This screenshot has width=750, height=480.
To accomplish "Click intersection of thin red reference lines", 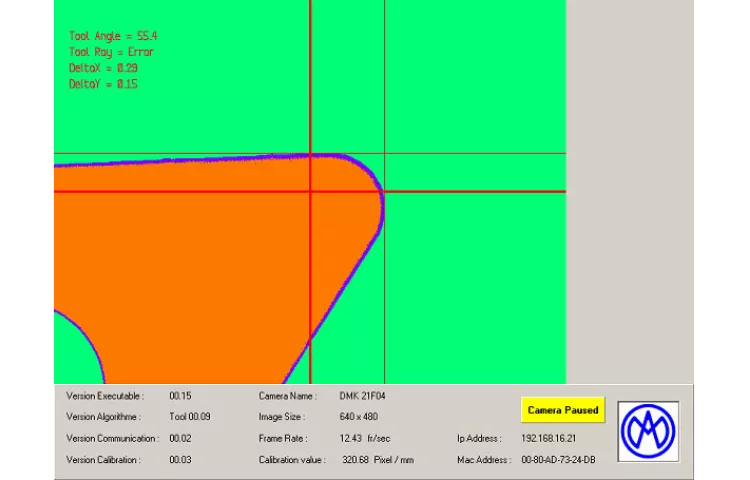I will click(x=384, y=154).
